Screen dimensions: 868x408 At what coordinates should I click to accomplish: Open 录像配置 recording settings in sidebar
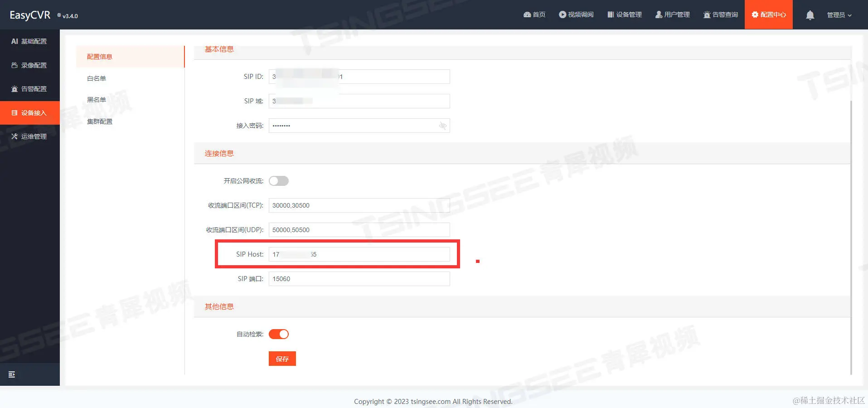(x=30, y=65)
